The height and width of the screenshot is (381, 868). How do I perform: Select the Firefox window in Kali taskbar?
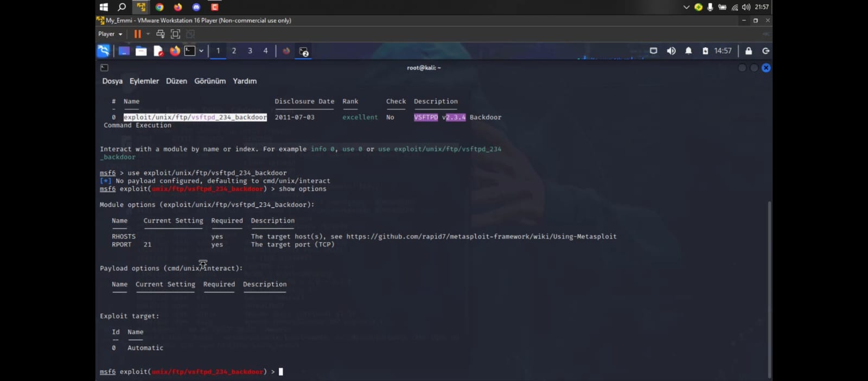(286, 51)
